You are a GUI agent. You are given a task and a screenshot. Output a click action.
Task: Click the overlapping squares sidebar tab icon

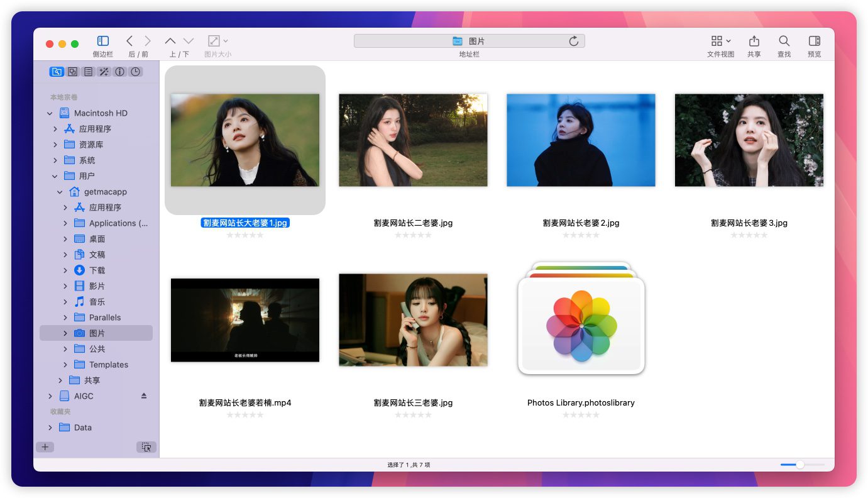coord(73,72)
